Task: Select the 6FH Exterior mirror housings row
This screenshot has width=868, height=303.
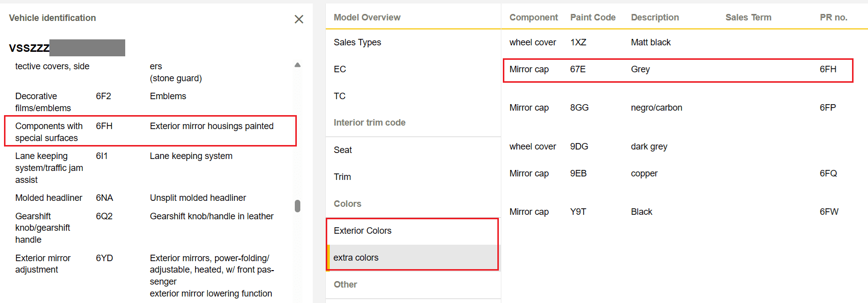Action: click(150, 132)
